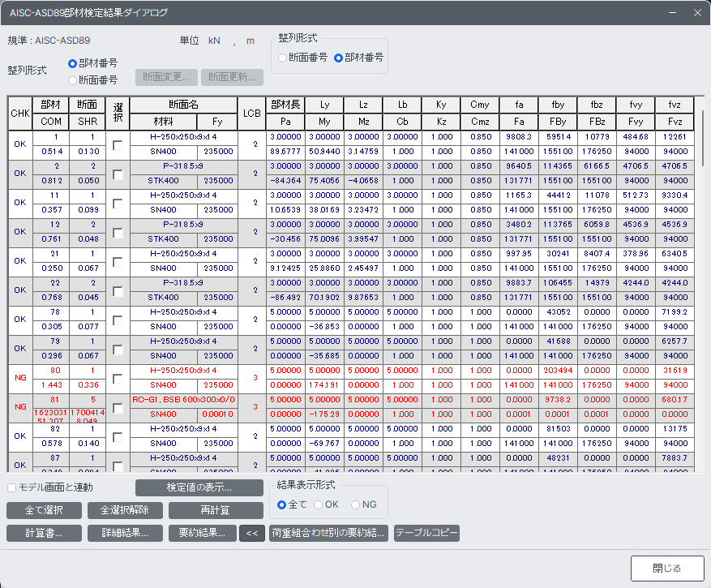Click the 選択 column header
Image resolution: width=711 pixels, height=588 pixels.
pyautogui.click(x=118, y=113)
